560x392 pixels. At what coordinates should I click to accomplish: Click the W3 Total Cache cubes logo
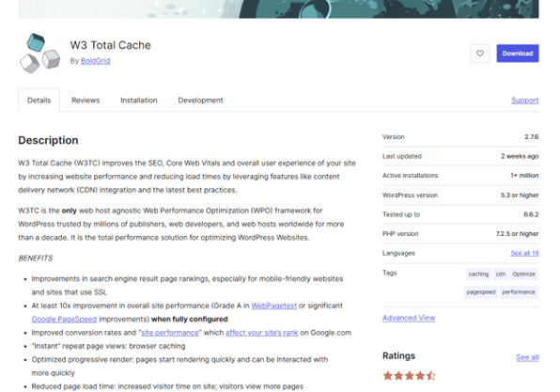tap(39, 54)
